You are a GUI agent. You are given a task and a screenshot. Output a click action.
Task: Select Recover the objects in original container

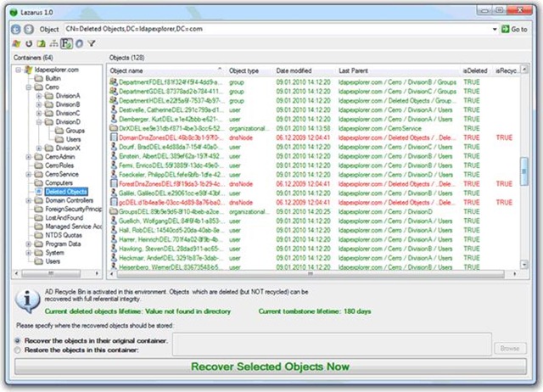point(17,341)
